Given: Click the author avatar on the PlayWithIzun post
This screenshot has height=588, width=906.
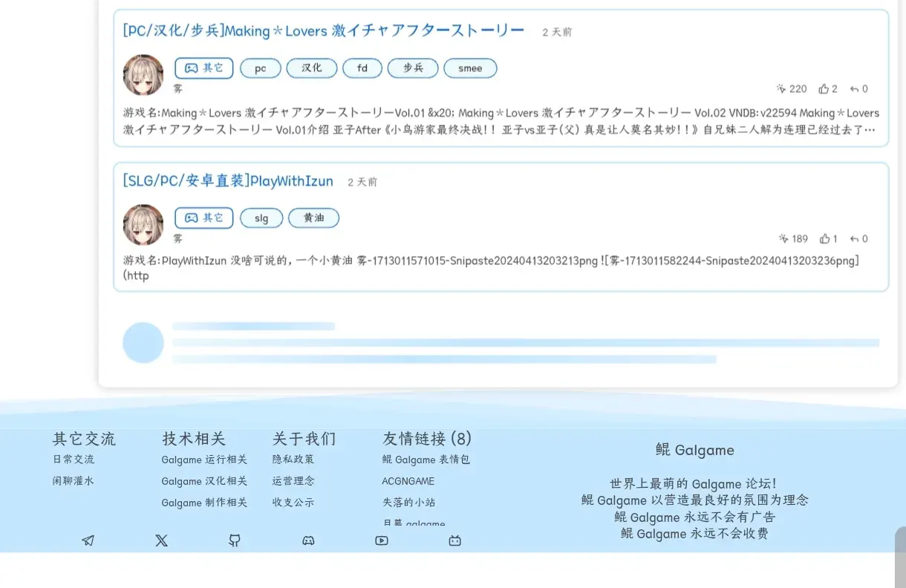Looking at the screenshot, I should [143, 225].
